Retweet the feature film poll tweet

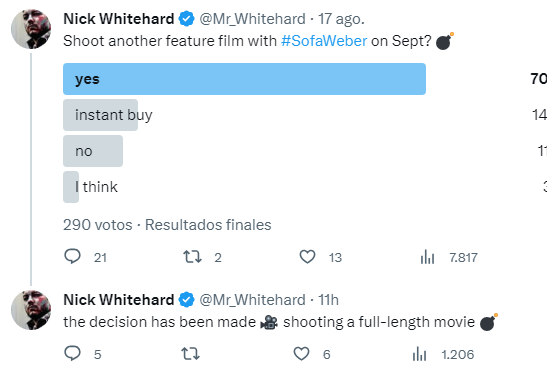(x=202, y=257)
